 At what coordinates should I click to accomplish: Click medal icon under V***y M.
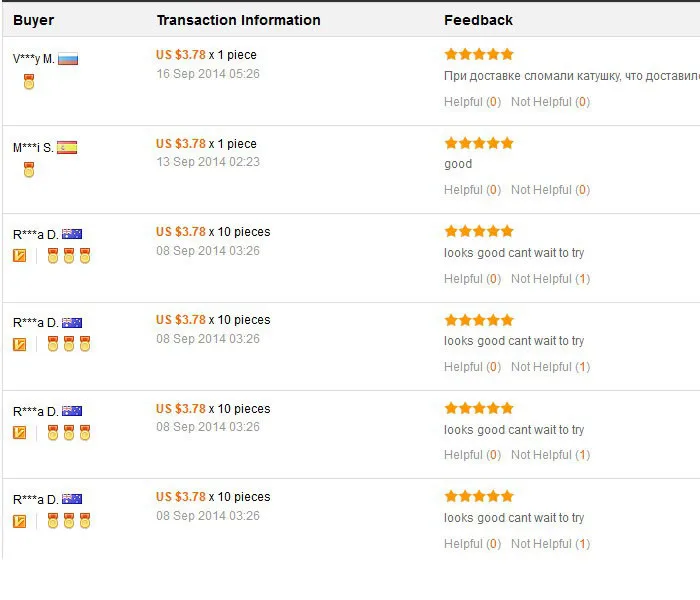click(29, 82)
